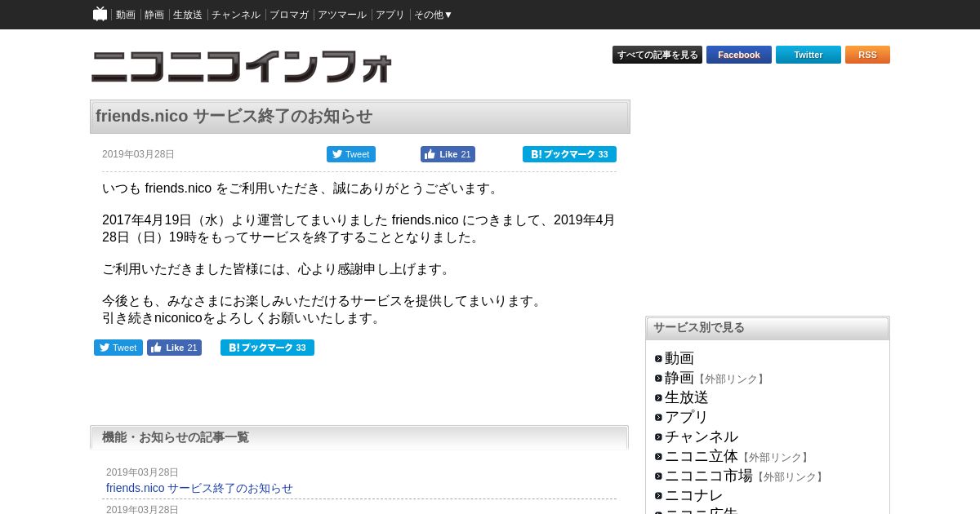Open the RSS feed button
Image resolution: width=980 pixels, height=514 pixels.
(x=867, y=55)
